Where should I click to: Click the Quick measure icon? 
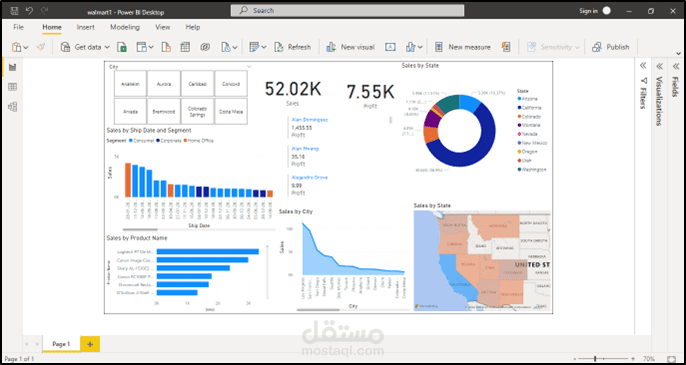[x=506, y=47]
